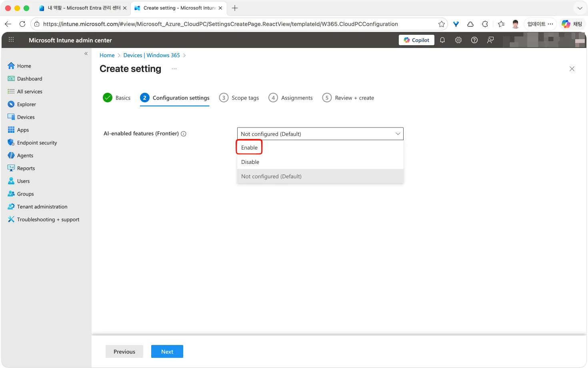Open the Feedback icon in header
The width and height of the screenshot is (588, 369).
tap(490, 40)
